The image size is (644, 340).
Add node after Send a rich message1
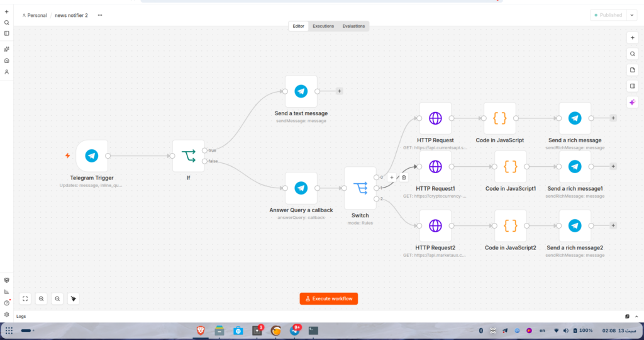613,166
